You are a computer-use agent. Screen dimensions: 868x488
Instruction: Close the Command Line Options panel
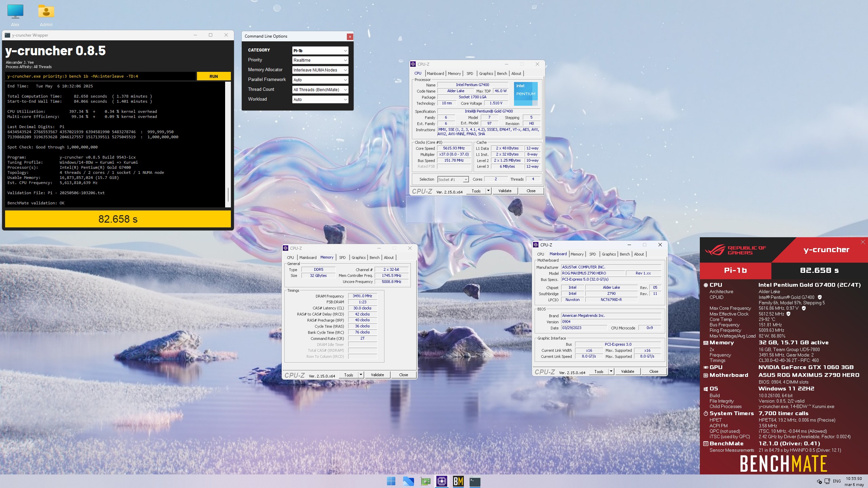click(x=350, y=37)
